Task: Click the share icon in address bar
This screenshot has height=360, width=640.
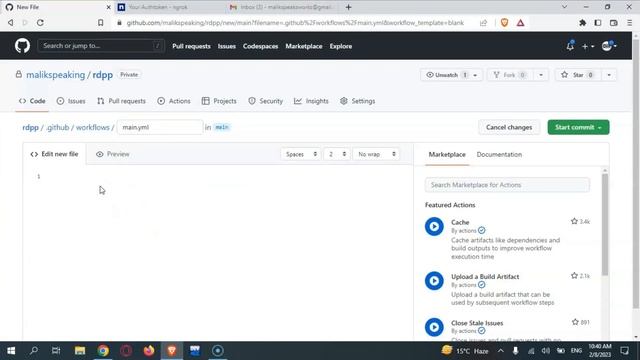Action: click(483, 23)
